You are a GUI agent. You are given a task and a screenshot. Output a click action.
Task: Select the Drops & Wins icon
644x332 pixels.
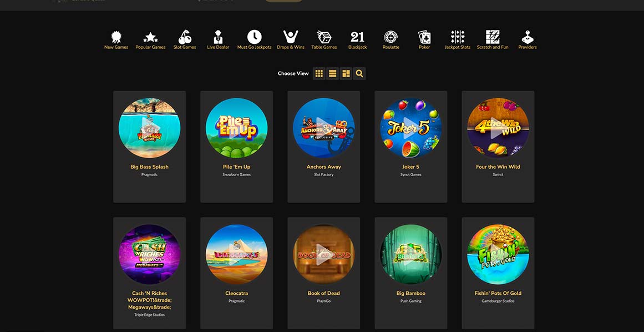[291, 37]
